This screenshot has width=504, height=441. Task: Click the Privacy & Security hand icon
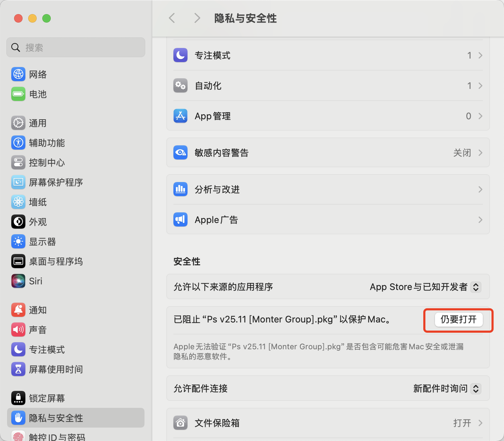[x=18, y=418]
